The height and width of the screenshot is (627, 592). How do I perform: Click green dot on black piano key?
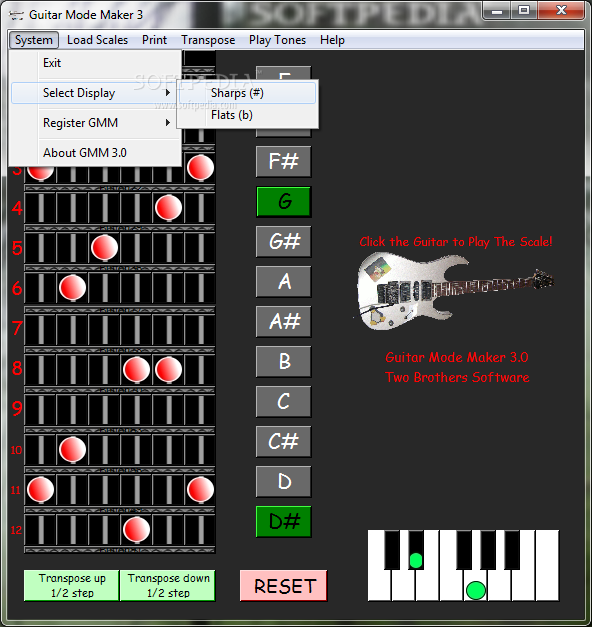click(x=416, y=560)
